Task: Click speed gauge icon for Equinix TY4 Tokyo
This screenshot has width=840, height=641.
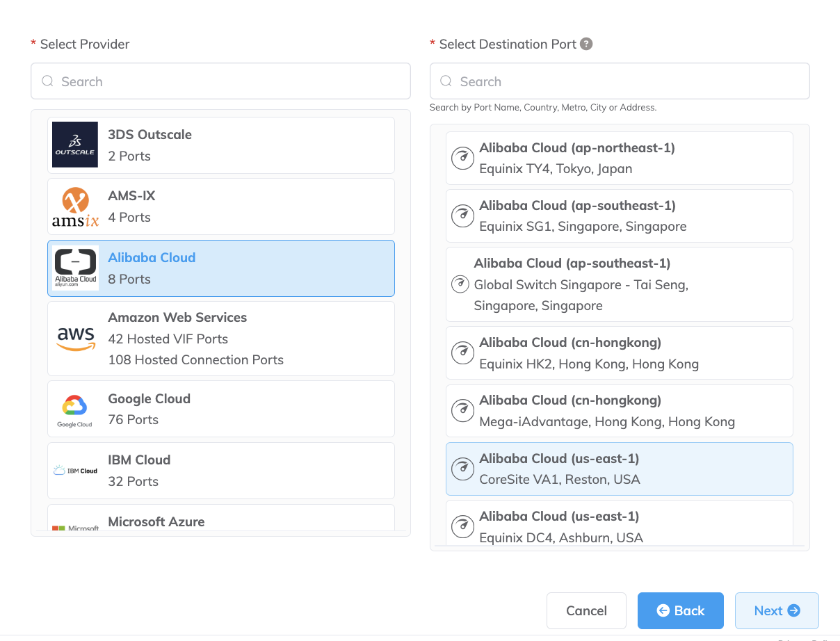Action: (462, 159)
